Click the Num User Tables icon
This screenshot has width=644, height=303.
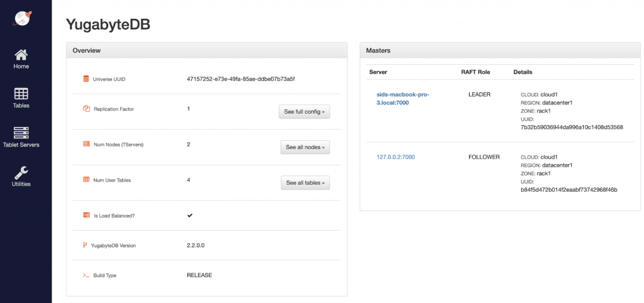tap(86, 180)
